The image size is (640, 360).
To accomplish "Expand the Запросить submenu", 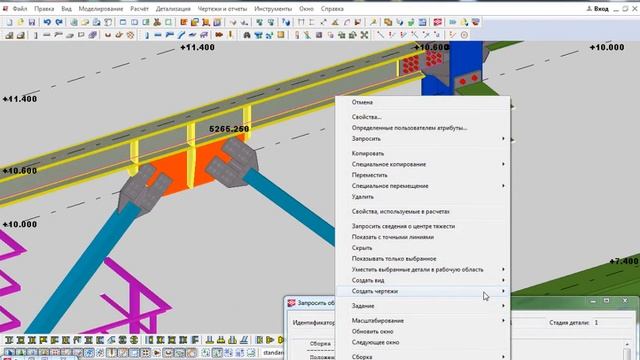I will pos(423,139).
